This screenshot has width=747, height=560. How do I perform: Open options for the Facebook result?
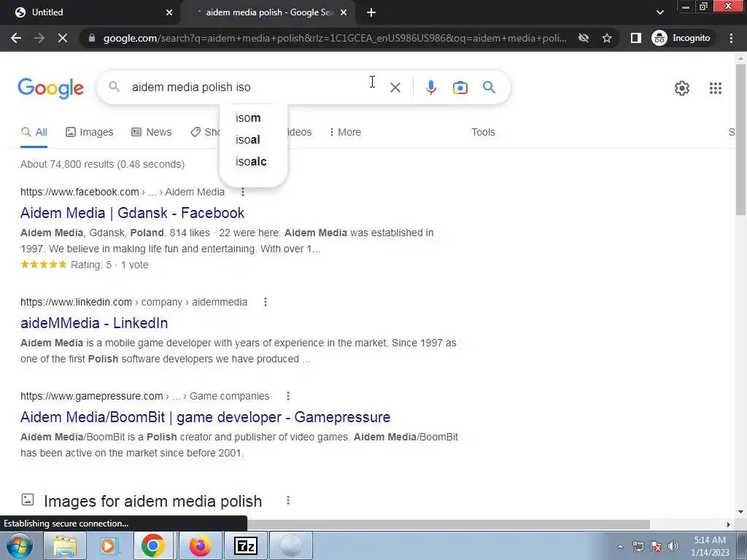tap(242, 192)
